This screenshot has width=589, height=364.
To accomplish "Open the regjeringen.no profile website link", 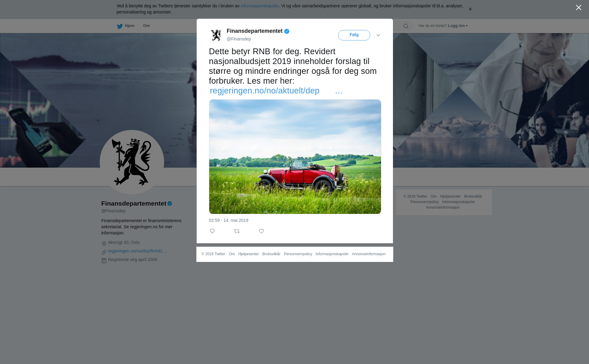I will pos(137,251).
